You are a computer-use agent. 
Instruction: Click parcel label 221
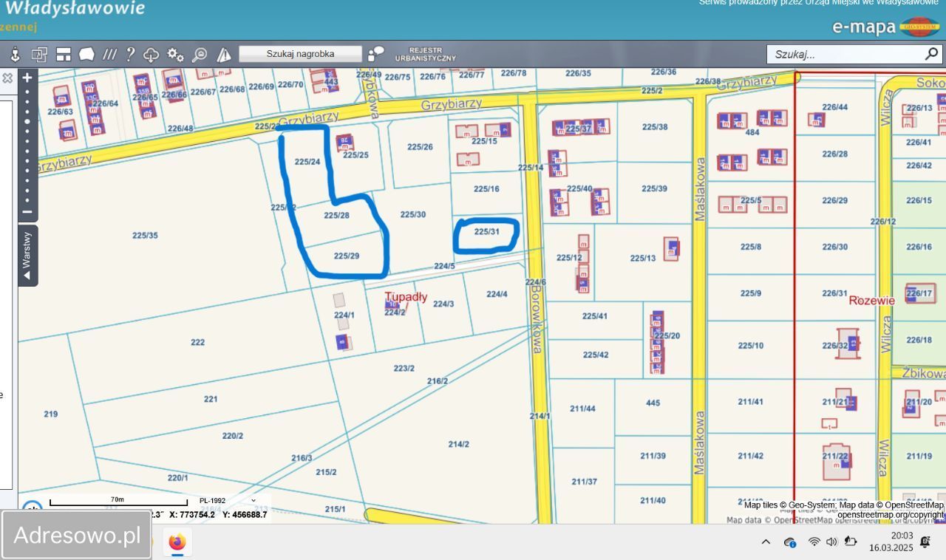(211, 399)
